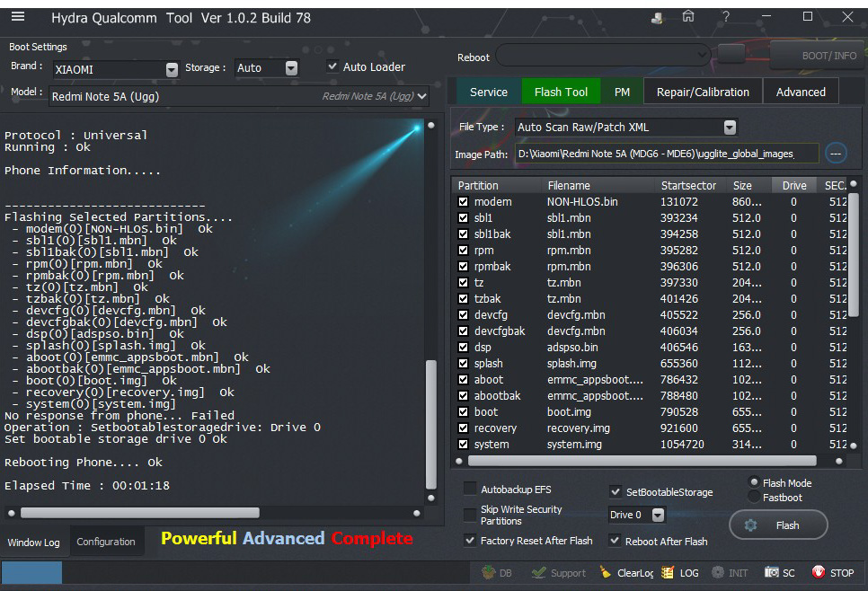Click the home icon in title bar
Screen dimensions: 868x591
coord(688,16)
